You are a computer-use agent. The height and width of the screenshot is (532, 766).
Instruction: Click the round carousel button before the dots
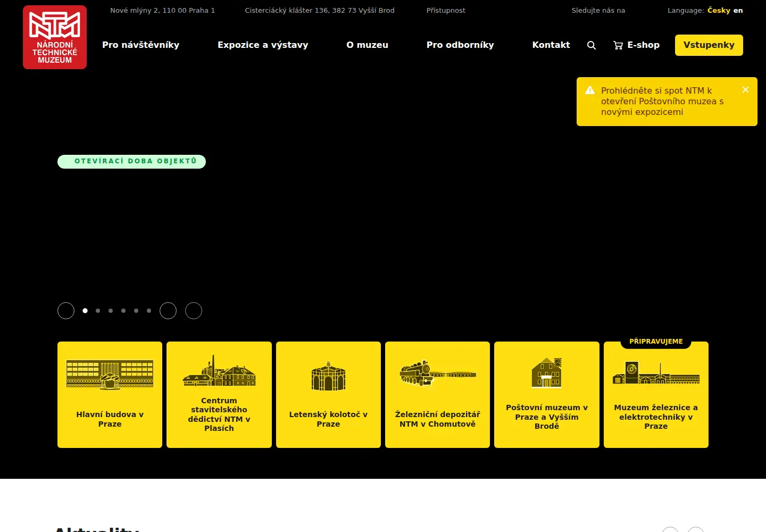coord(66,311)
